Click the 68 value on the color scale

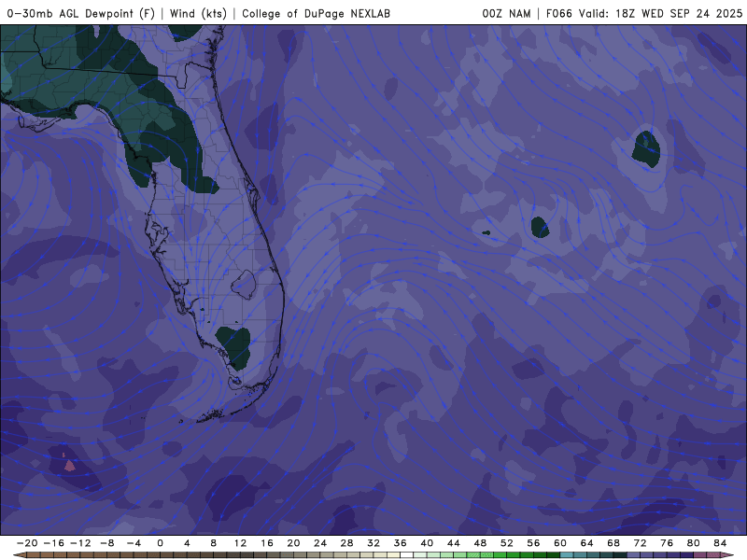pos(613,543)
